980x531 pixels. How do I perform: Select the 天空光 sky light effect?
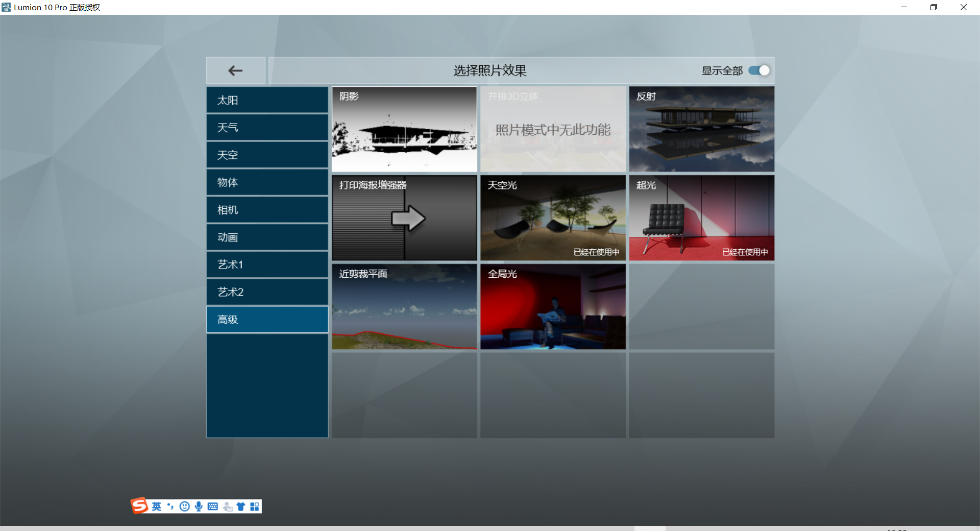(x=553, y=218)
